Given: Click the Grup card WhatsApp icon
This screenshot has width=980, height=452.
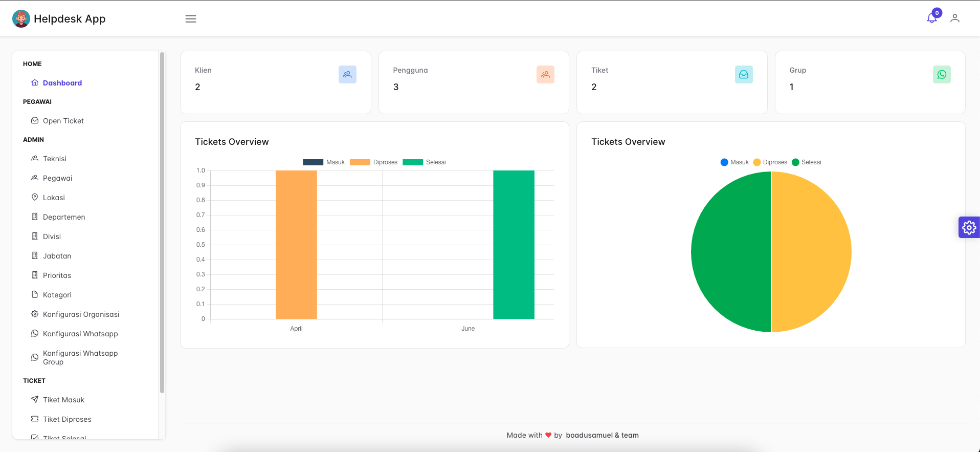Looking at the screenshot, I should (x=942, y=75).
